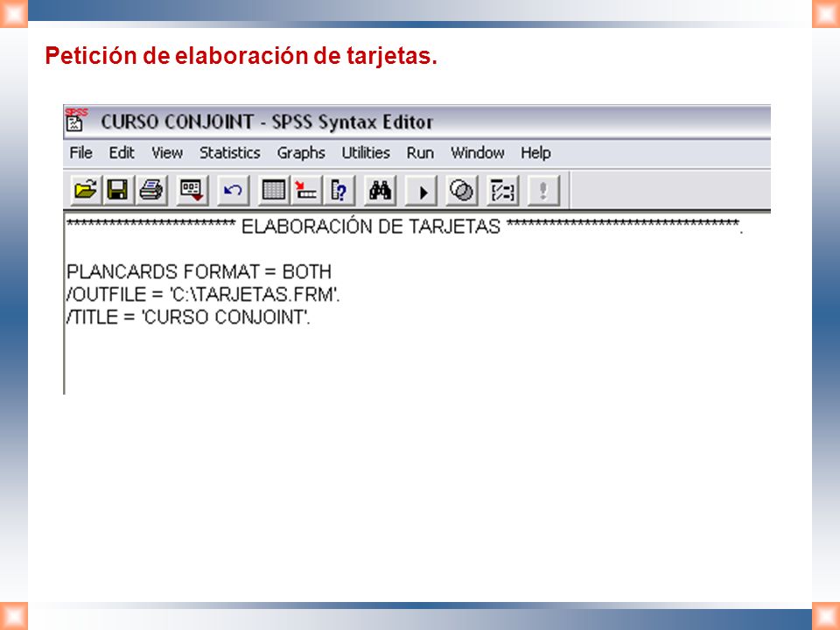Click the '/TITLE = 'CURSO CONJOINT'' line
This screenshot has height=630, width=840.
pyautogui.click(x=188, y=317)
